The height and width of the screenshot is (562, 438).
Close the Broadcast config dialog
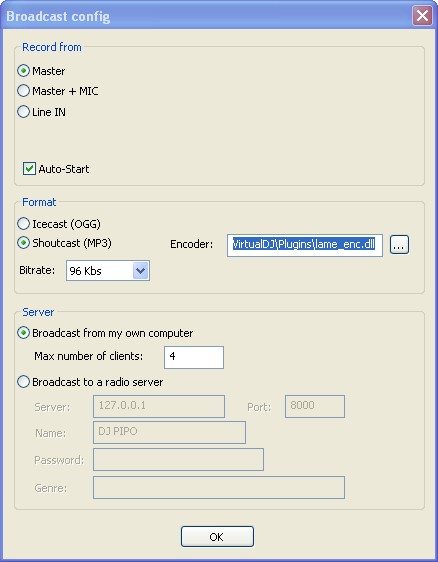pyautogui.click(x=422, y=16)
